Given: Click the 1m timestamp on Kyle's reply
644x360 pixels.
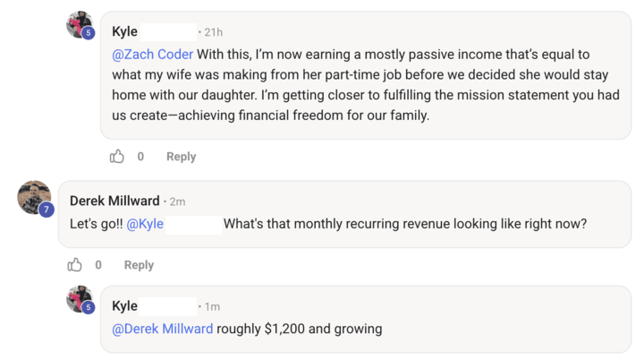Looking at the screenshot, I should click(212, 307).
